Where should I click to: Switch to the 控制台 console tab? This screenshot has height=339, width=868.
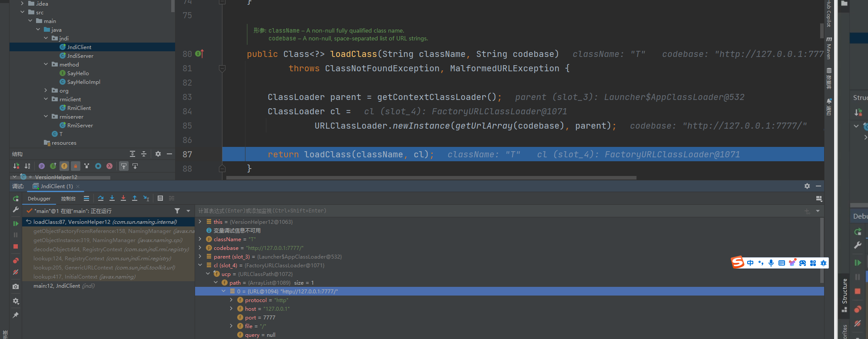pyautogui.click(x=68, y=199)
